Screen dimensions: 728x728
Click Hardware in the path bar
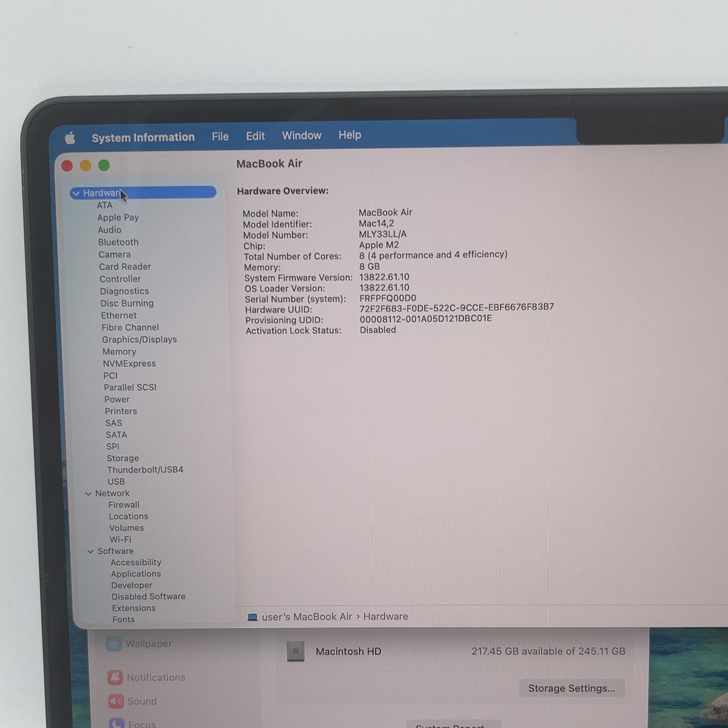(x=386, y=616)
